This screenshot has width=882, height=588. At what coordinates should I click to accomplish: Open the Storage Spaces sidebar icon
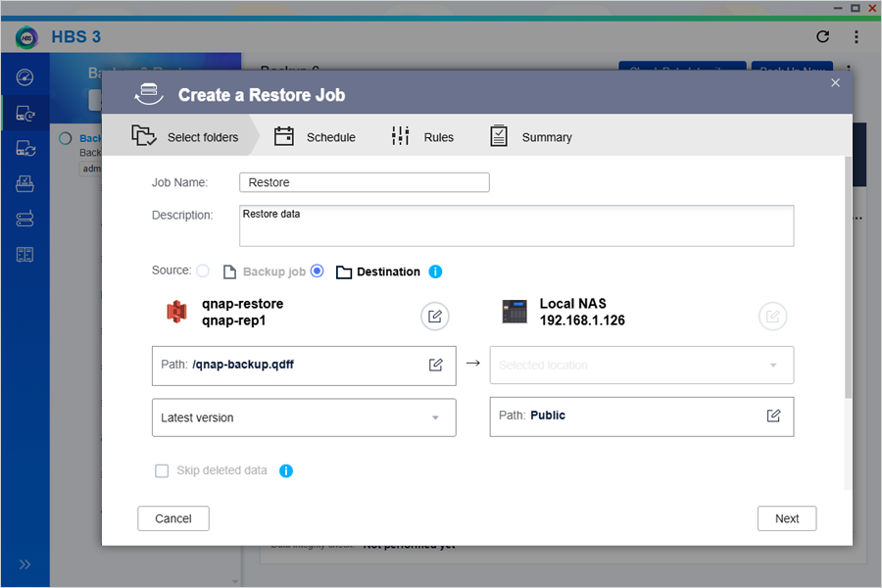[24, 219]
